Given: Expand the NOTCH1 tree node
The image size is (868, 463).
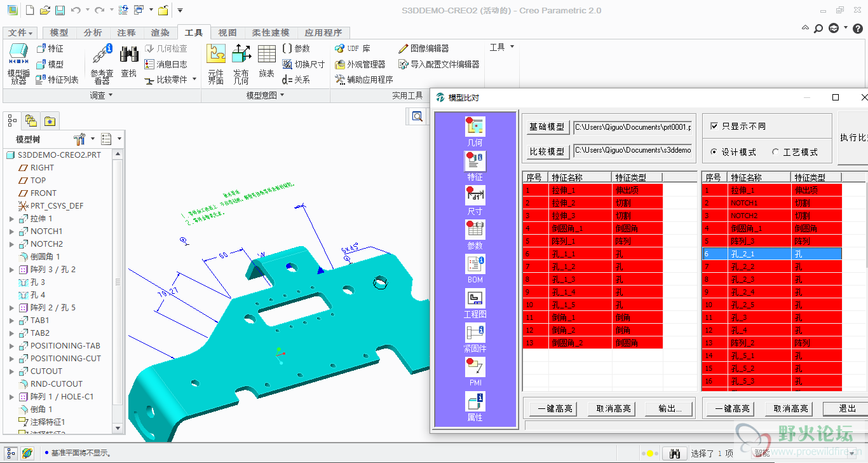Looking at the screenshot, I should (x=11, y=231).
